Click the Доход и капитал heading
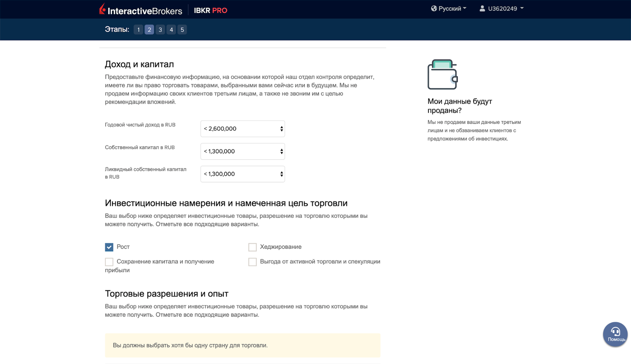The height and width of the screenshot is (364, 631). 139,64
